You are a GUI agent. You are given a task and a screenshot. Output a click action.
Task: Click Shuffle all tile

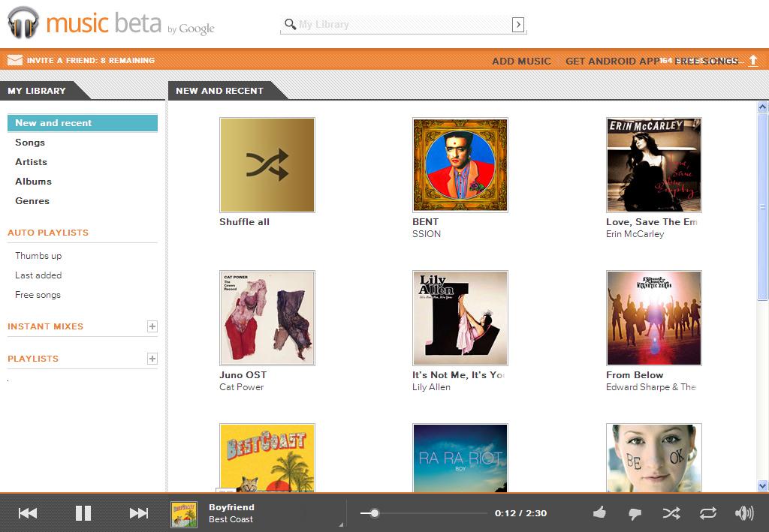[267, 165]
